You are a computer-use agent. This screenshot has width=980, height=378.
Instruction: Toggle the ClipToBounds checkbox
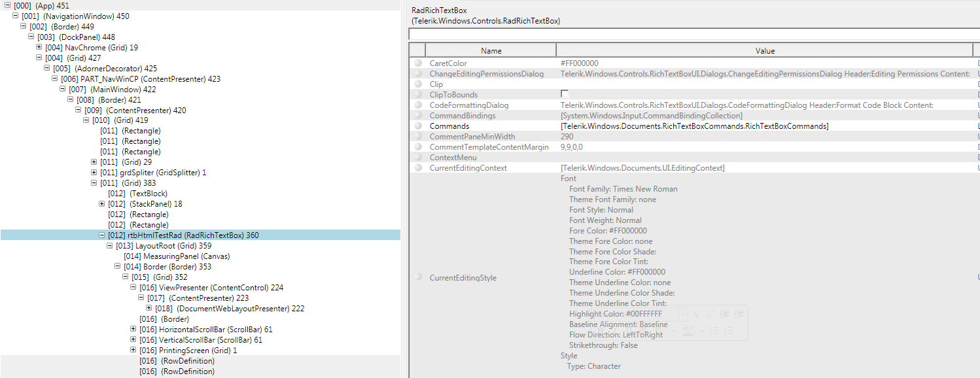tap(565, 94)
